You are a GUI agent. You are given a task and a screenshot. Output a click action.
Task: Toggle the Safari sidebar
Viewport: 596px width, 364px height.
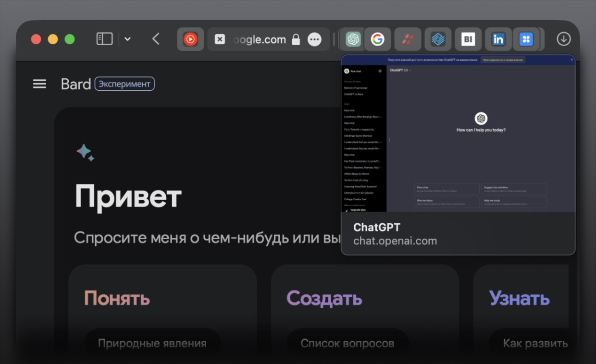point(104,39)
